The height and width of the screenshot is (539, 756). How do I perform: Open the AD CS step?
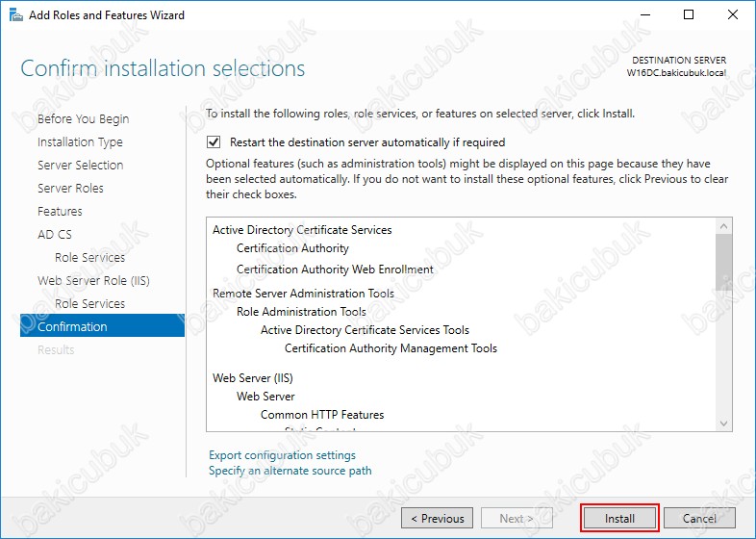click(55, 235)
